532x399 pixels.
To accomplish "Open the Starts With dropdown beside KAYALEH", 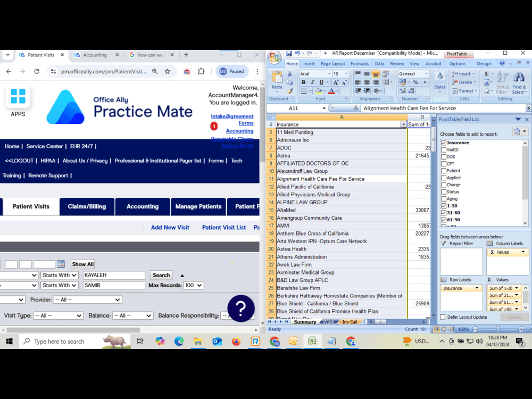I will [60, 275].
